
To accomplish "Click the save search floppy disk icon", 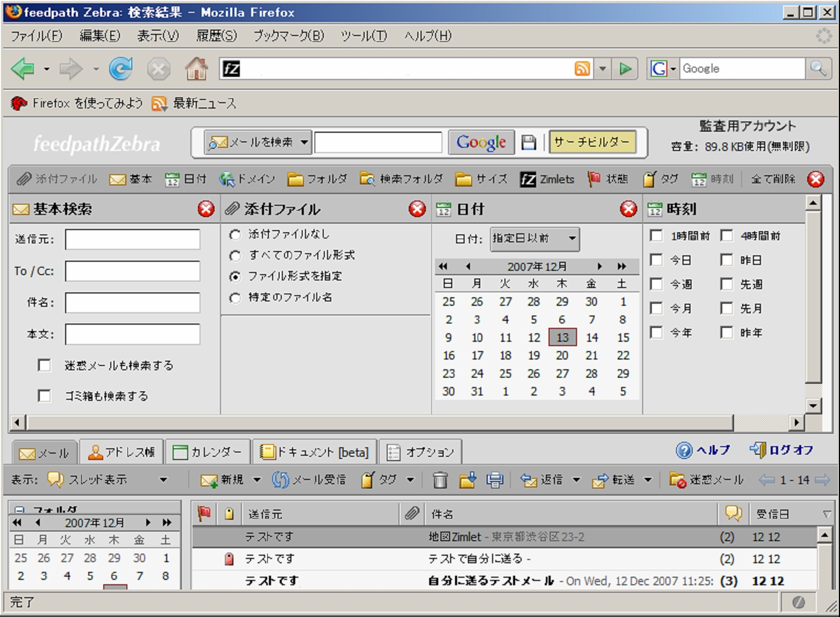I will 529,142.
